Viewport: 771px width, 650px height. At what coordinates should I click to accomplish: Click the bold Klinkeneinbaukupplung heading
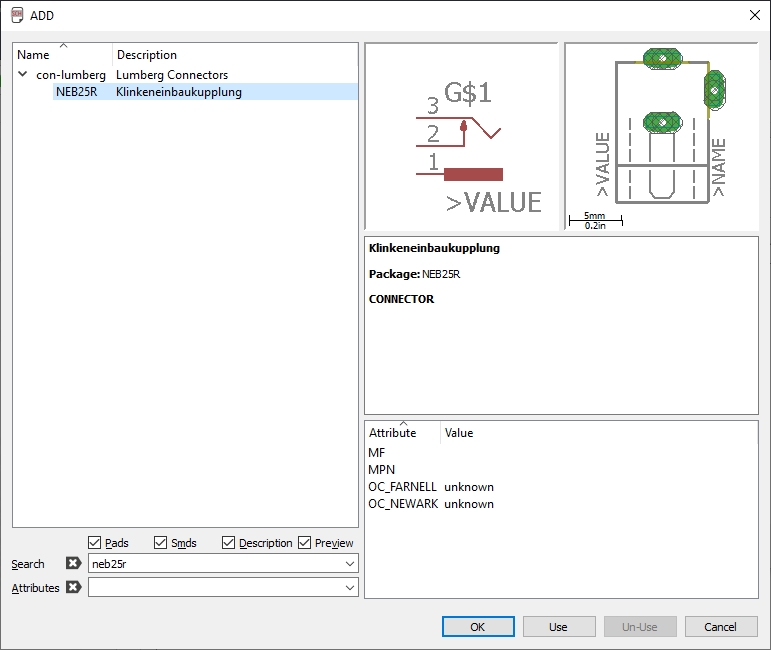click(x=434, y=248)
